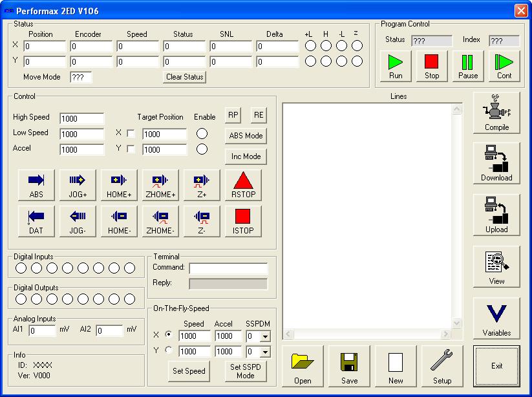Start the HOME- homing routine
This screenshot has height=397, width=532.
pyautogui.click(x=119, y=221)
